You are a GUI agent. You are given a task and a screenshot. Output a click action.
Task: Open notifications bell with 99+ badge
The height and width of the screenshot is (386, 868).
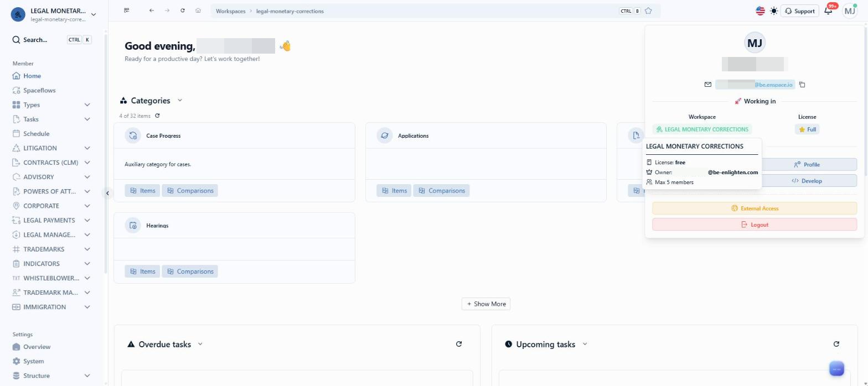coord(829,11)
